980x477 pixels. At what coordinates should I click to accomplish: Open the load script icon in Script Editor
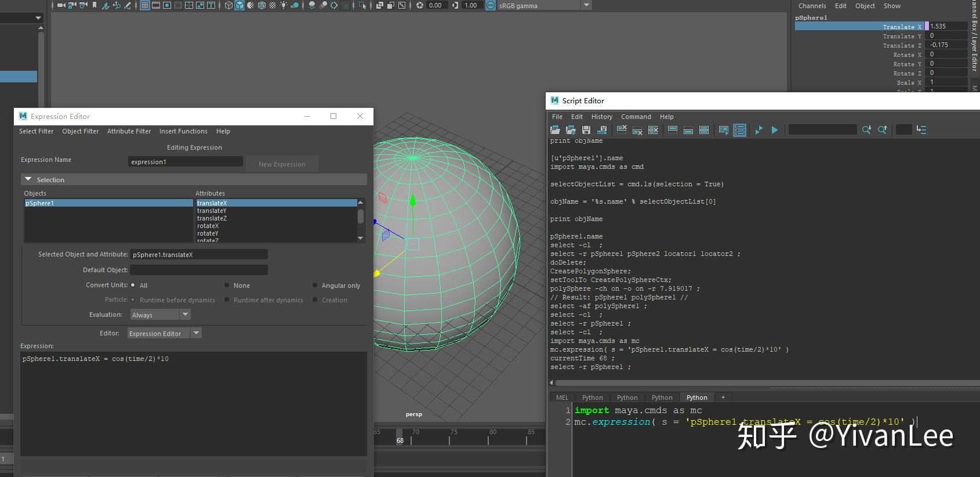click(x=555, y=130)
